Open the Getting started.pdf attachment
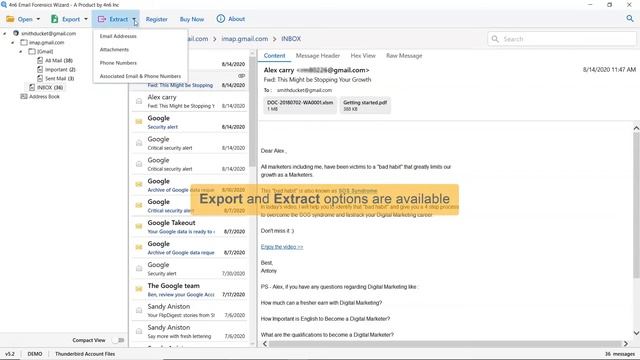Viewport: 640px width, 360px height. (x=365, y=106)
